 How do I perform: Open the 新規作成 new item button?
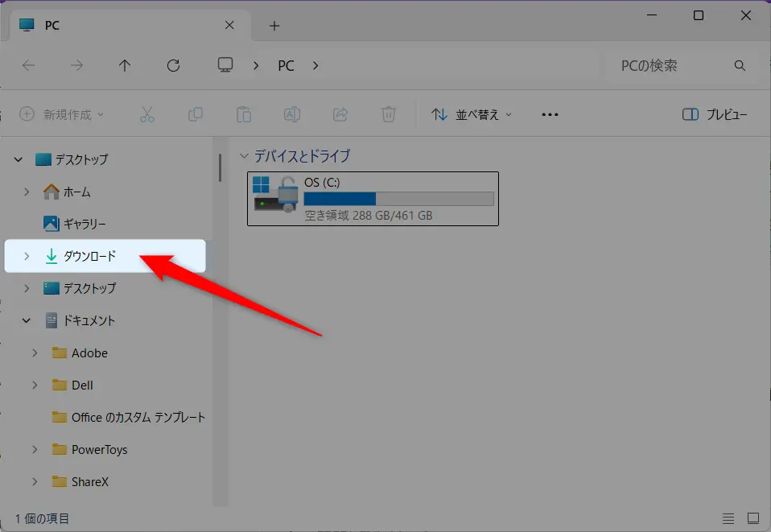pos(62,114)
